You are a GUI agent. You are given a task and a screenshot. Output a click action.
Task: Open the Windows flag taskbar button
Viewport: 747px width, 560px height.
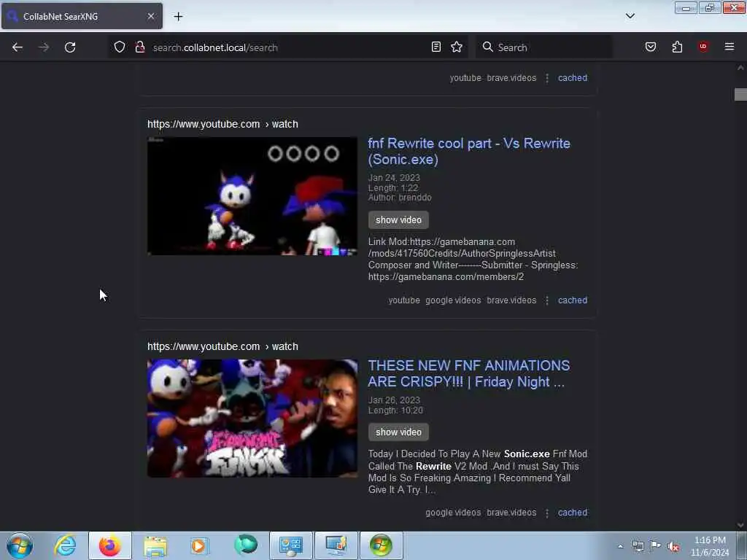click(x=381, y=545)
